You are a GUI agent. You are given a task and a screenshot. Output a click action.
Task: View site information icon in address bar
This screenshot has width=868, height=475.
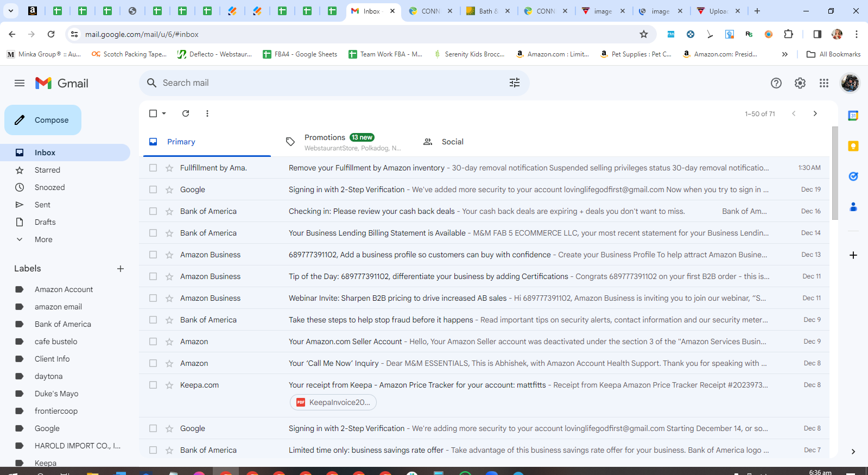point(74,34)
